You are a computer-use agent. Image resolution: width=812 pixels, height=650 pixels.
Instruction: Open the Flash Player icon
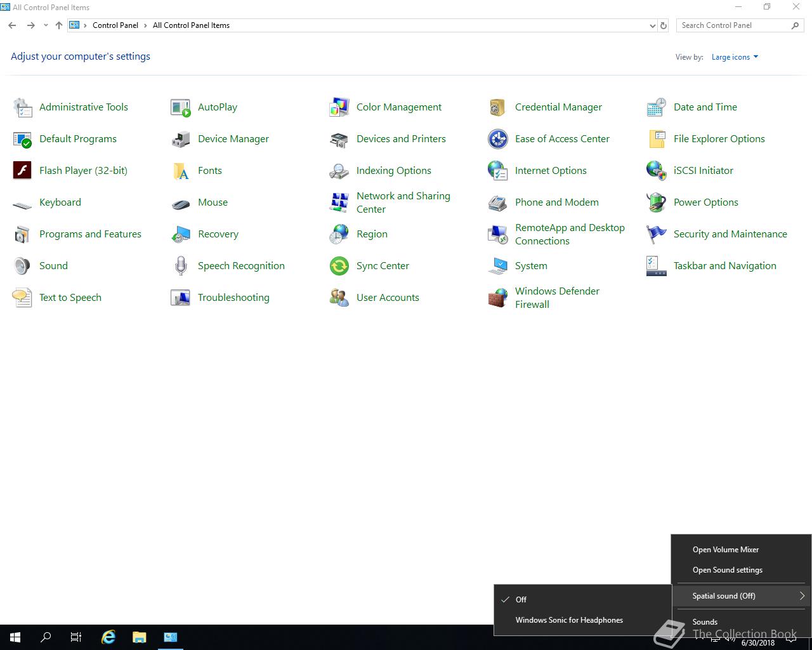[22, 171]
